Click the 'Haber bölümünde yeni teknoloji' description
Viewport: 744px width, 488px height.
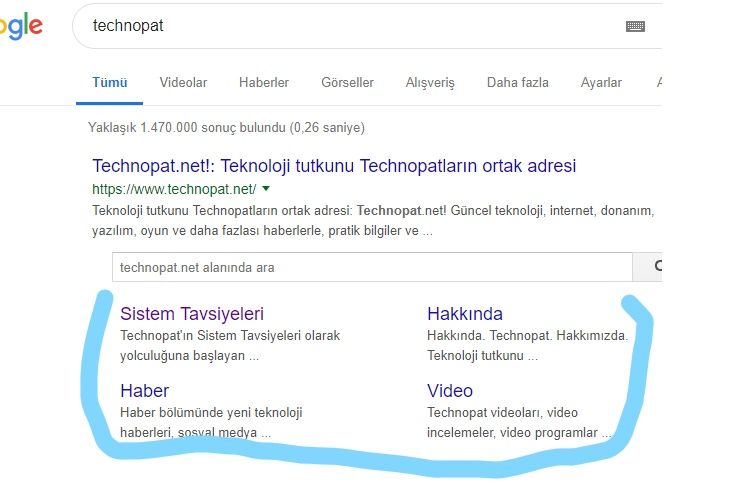coord(211,413)
